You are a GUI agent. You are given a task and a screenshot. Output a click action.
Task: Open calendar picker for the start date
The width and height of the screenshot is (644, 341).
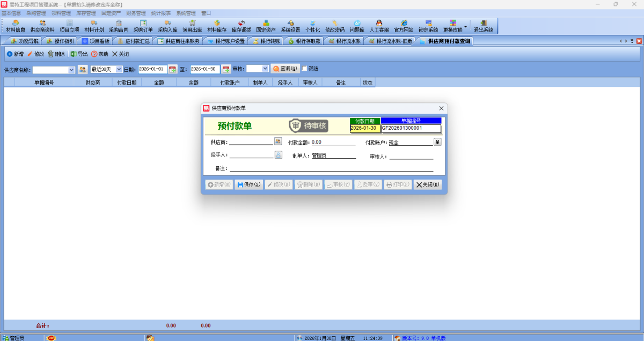172,69
